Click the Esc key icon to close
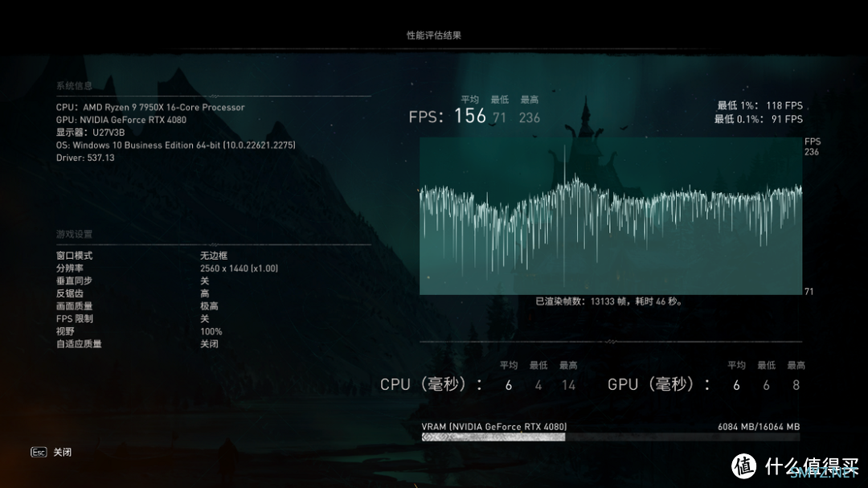Screen dimensions: 868x488 pyautogui.click(x=39, y=452)
